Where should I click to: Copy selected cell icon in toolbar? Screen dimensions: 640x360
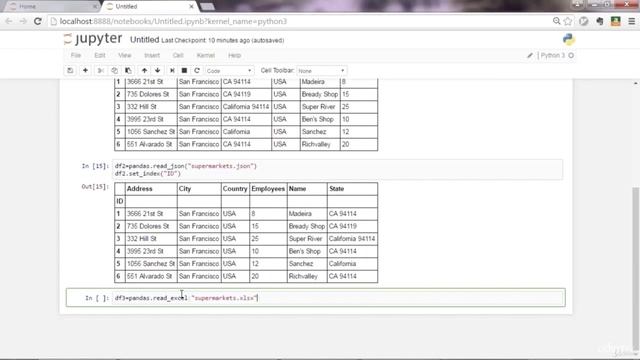(114, 71)
